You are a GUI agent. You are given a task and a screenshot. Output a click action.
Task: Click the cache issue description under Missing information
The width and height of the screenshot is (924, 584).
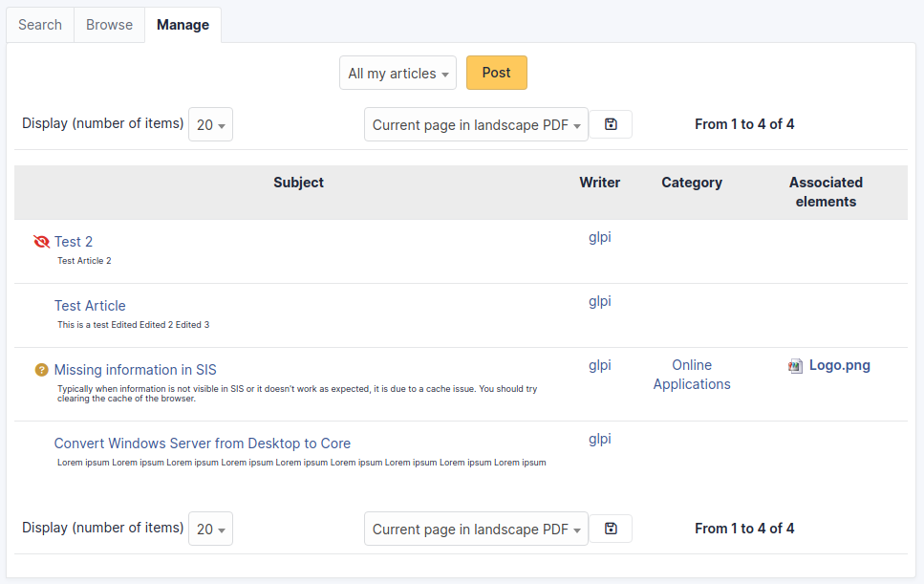point(297,394)
